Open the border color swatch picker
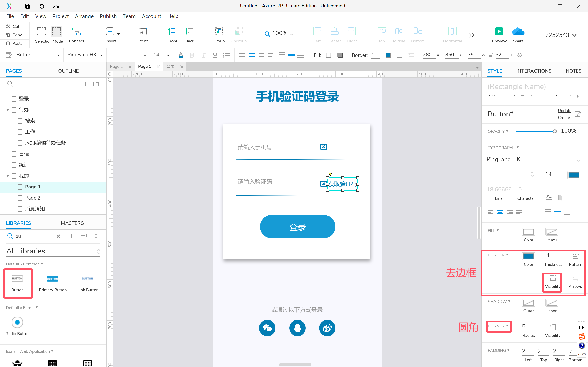 tap(529, 256)
